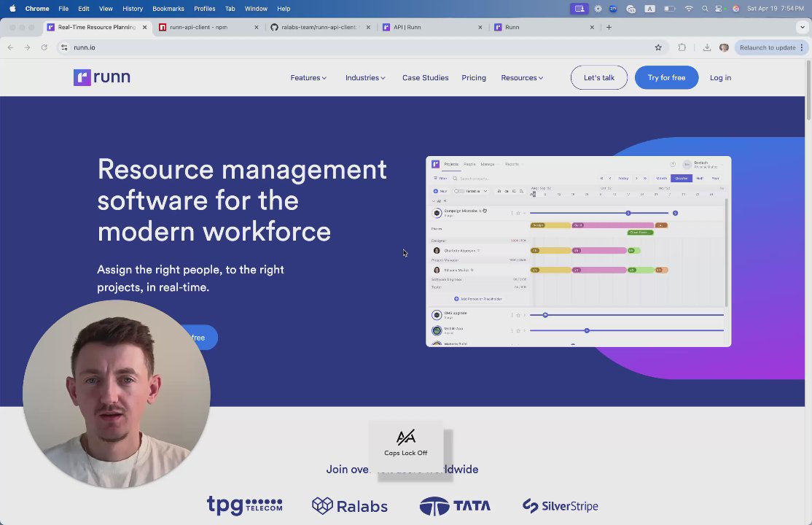
Task: Open Spotlight search in menu bar
Action: click(705, 8)
